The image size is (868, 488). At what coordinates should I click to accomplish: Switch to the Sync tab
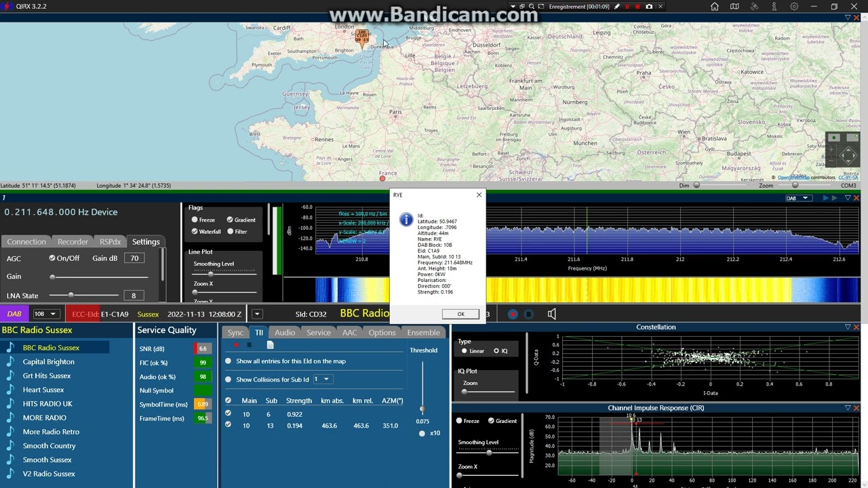pos(235,332)
